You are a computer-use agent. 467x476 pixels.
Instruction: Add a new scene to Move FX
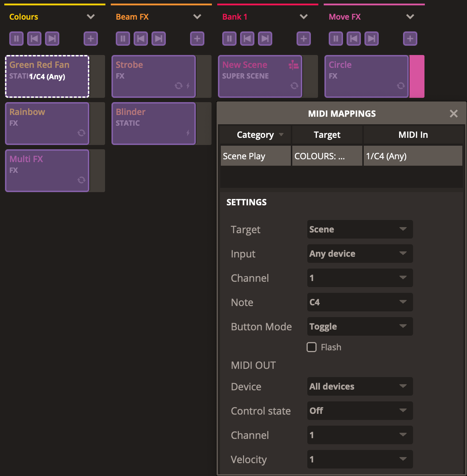click(410, 39)
